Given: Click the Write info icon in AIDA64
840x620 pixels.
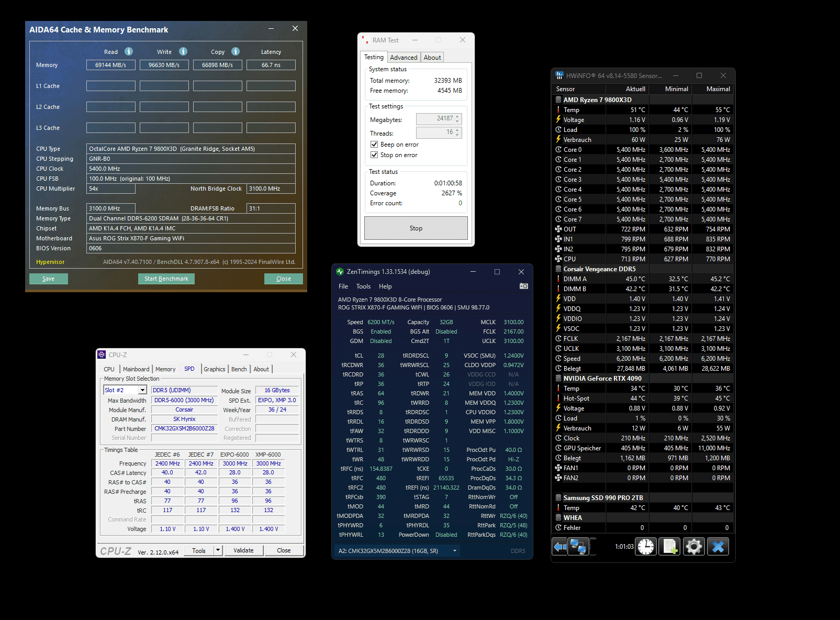Looking at the screenshot, I should tap(183, 51).
